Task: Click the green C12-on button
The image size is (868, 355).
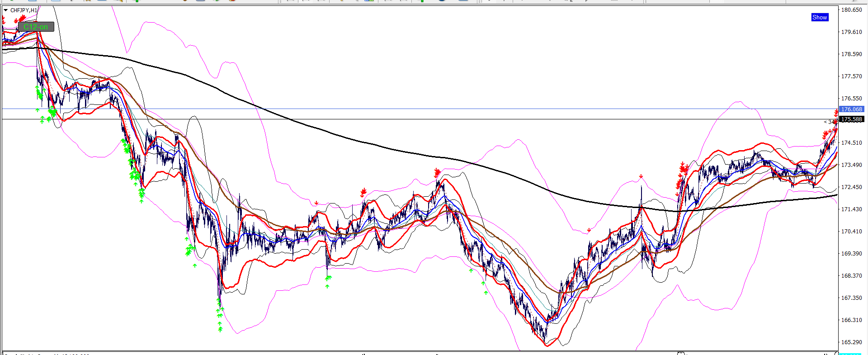Action: coord(36,27)
